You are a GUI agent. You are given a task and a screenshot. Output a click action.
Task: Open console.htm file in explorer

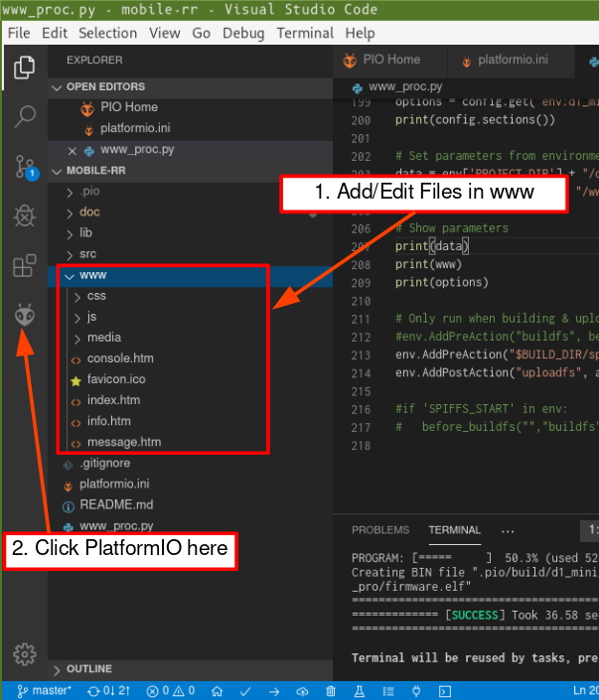click(x=190, y=358)
